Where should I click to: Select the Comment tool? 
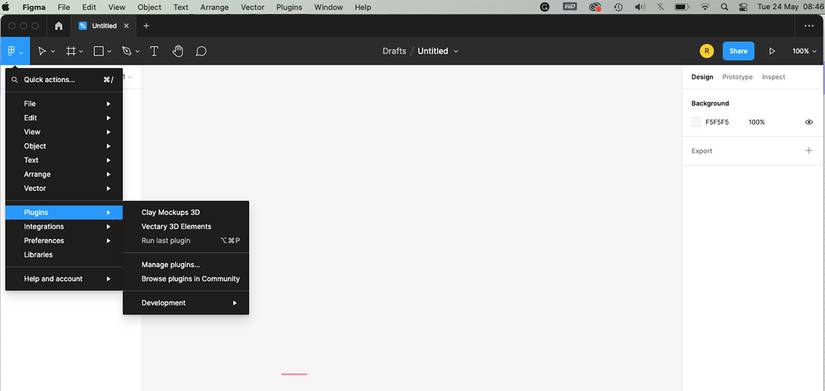(x=201, y=51)
